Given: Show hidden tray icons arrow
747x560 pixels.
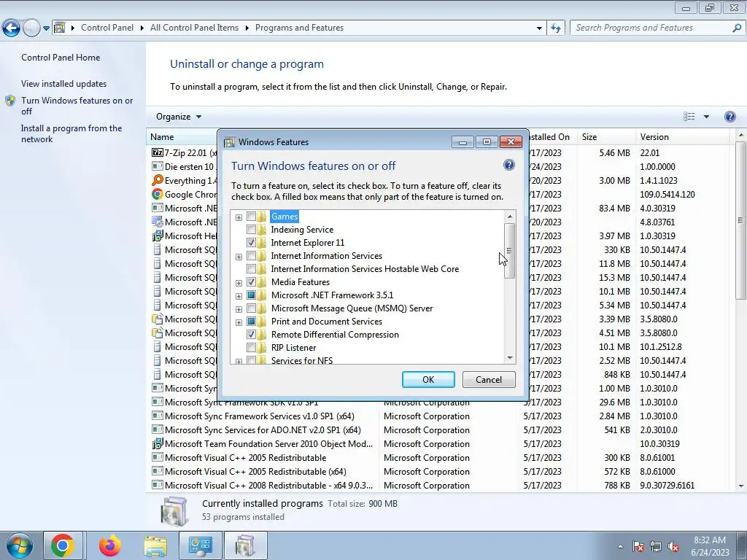Looking at the screenshot, I should (x=620, y=547).
